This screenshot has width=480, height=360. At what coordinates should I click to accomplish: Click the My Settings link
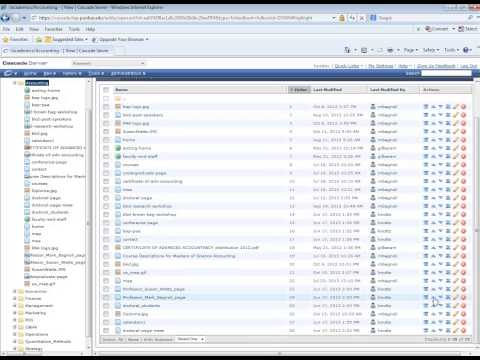(x=380, y=66)
